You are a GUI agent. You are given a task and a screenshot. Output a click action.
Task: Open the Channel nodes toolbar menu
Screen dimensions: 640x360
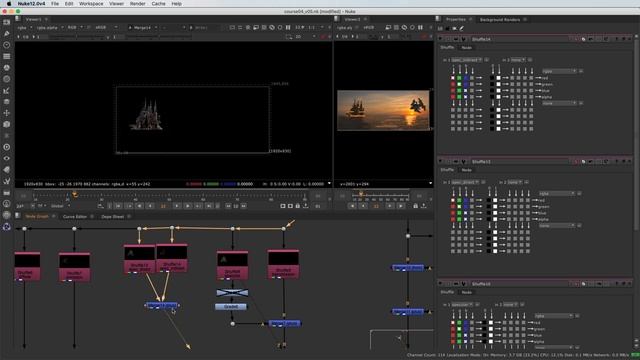(7, 56)
